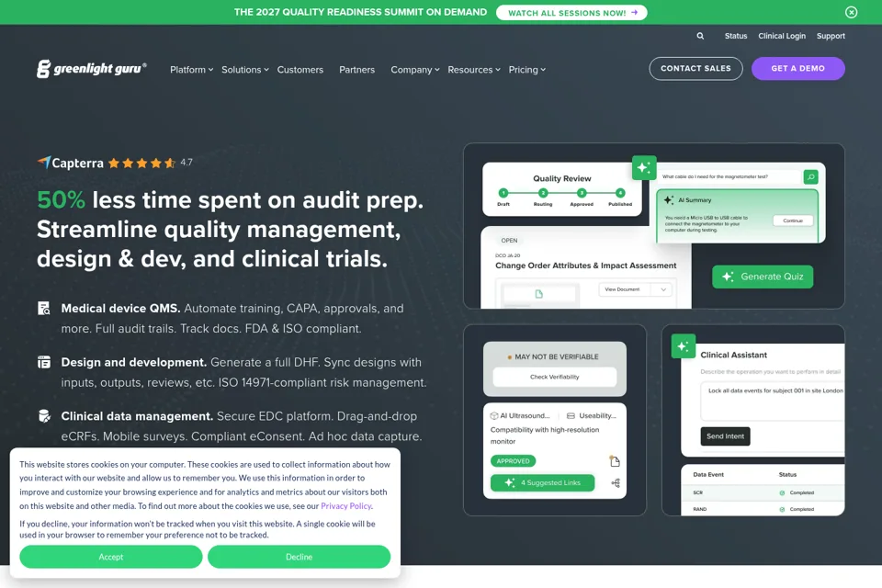Decline the cookies
This screenshot has height=588, width=882.
point(299,557)
